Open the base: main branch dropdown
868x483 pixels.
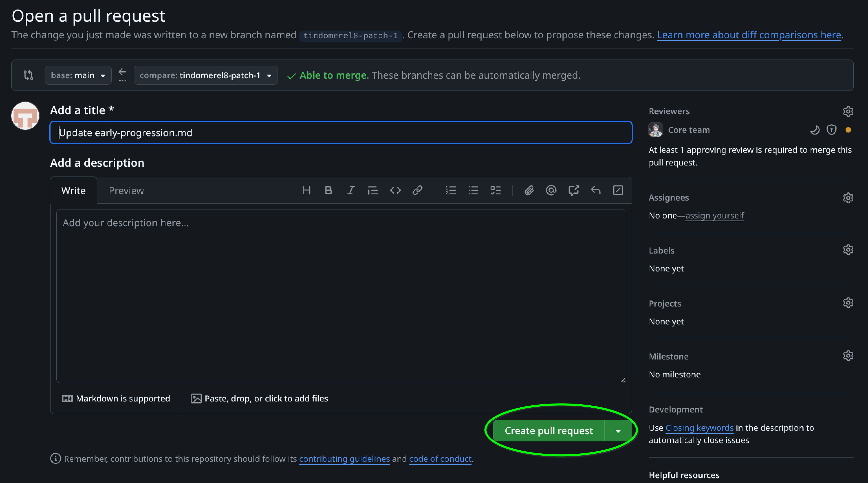[78, 75]
